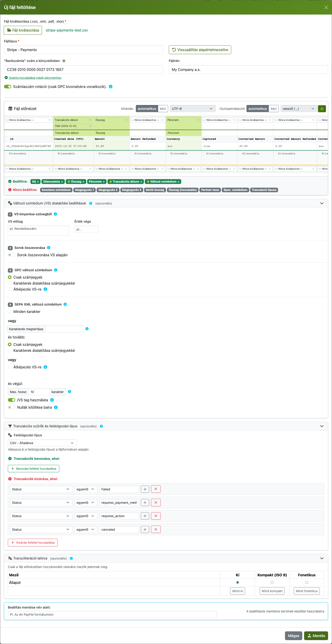Add condition after requires_payment_method row with plus
This screenshot has height=644, width=332.
(145, 502)
